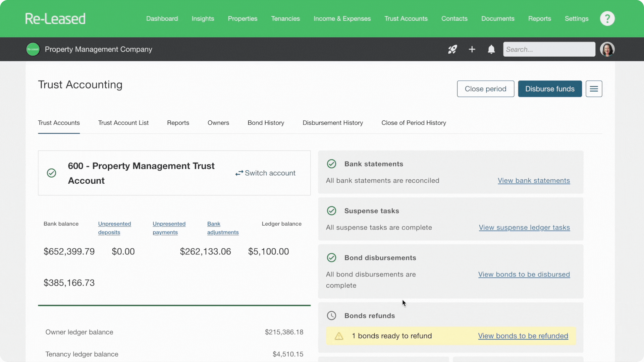
Task: Click 600 - Property Management Trust Account title
Action: coord(141,173)
